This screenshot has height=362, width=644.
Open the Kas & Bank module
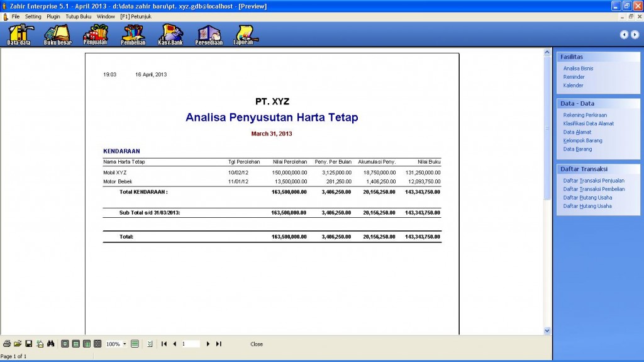pos(170,35)
